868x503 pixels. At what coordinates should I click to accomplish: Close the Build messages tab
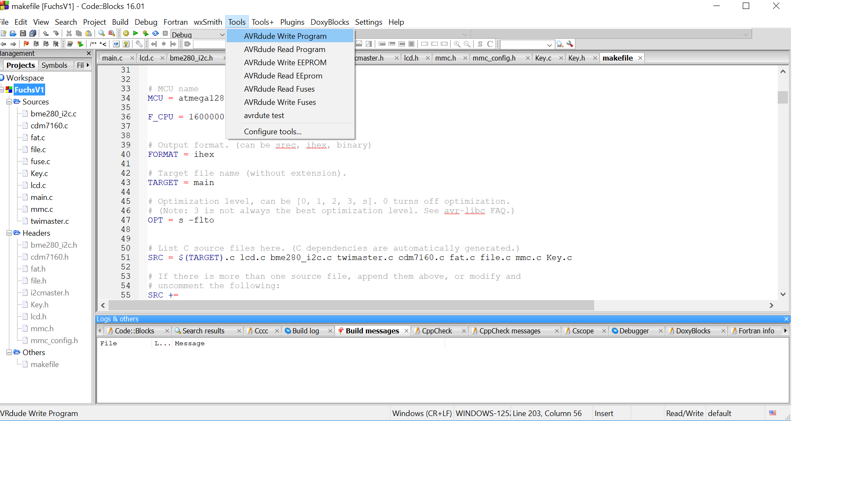pyautogui.click(x=406, y=331)
